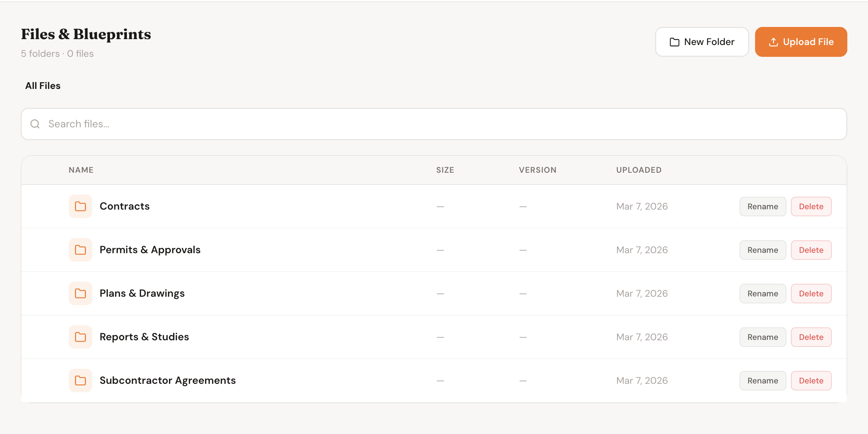This screenshot has width=868, height=434.
Task: Click the magnifying glass search icon
Action: pos(35,124)
